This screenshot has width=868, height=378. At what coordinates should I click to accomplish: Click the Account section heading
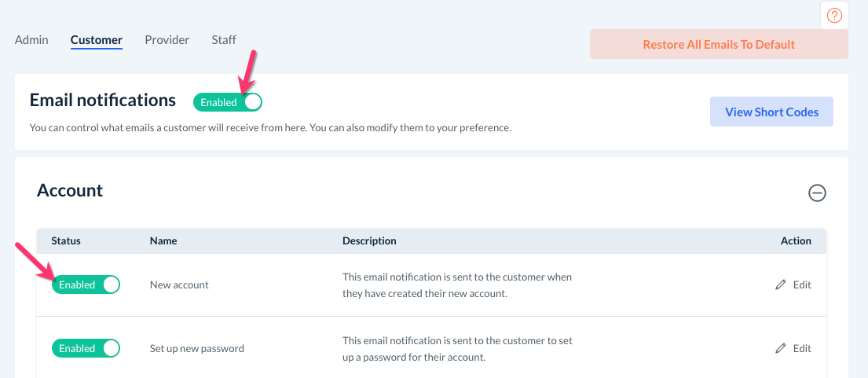(x=70, y=190)
